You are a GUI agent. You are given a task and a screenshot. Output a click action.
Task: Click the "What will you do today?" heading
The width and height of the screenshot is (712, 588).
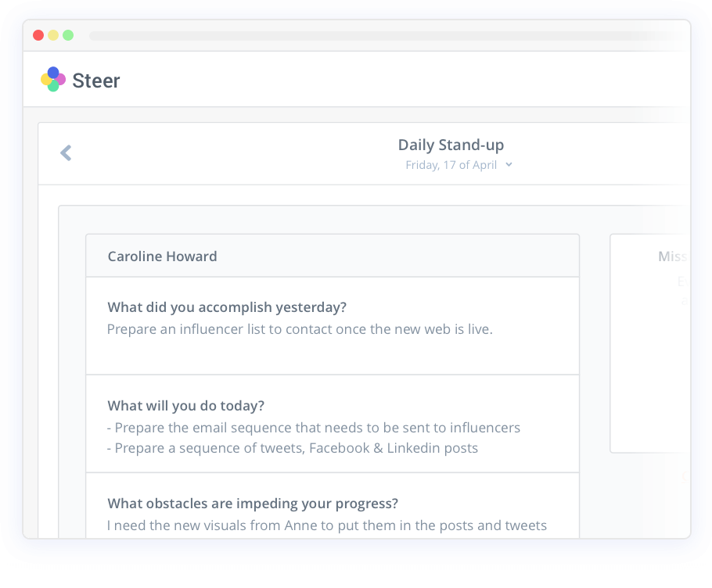pos(185,406)
